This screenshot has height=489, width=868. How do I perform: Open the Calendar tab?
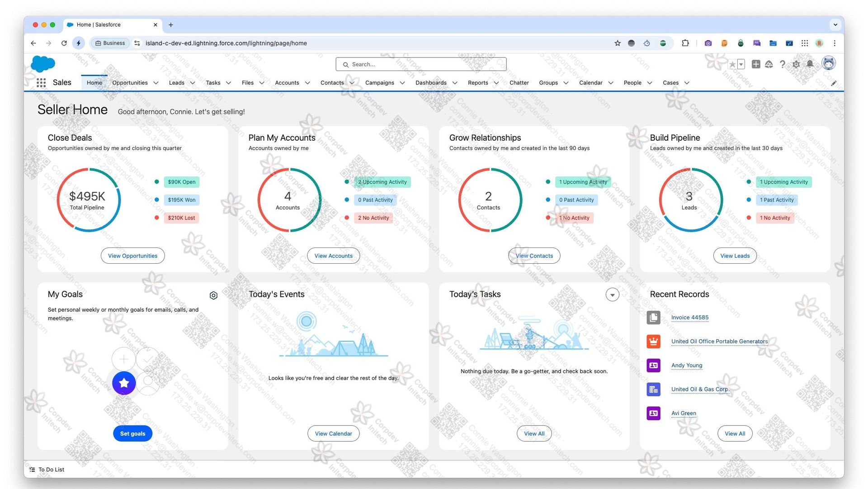(590, 83)
